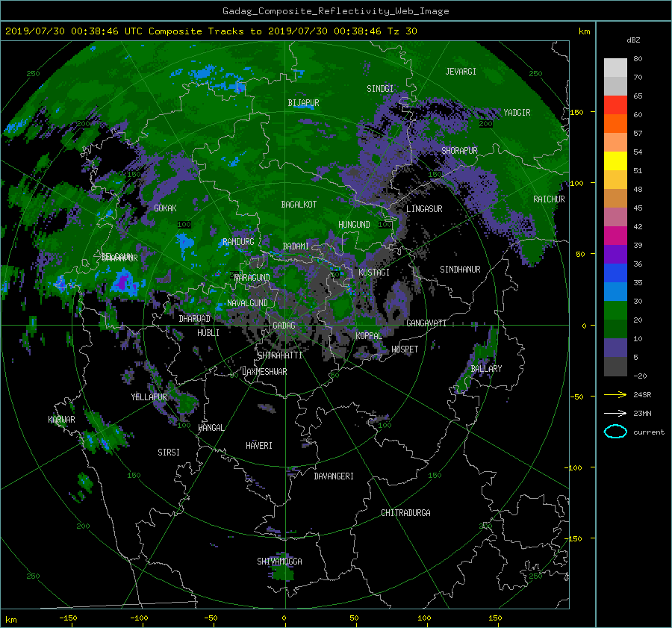
Task: Click the magenta 39 dBZ legend swatch
Action: [615, 235]
